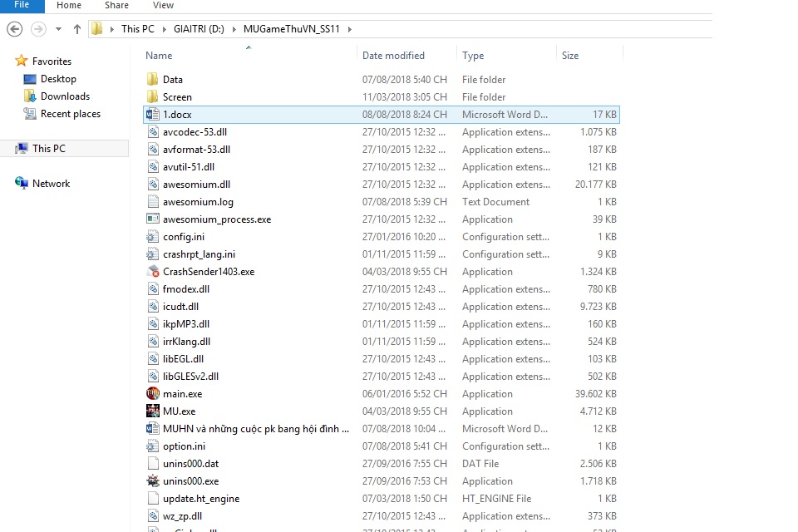This screenshot has width=798, height=532.
Task: Open the View ribbon tab
Action: pos(163,6)
